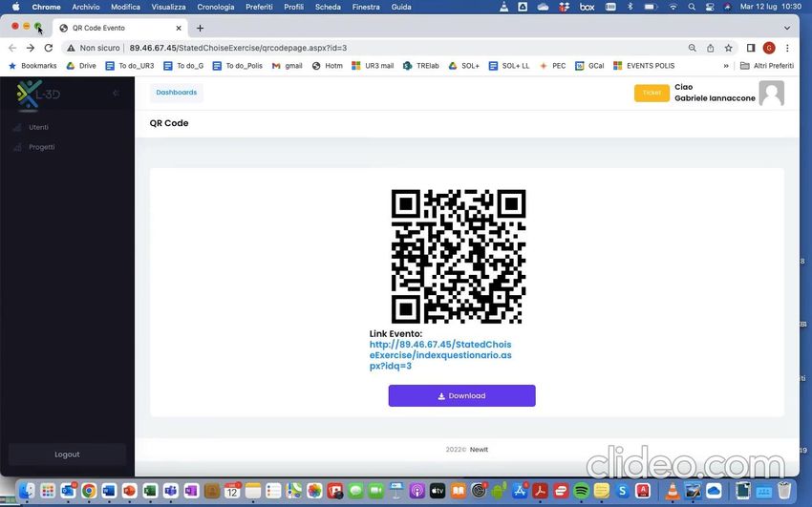Click the user avatar picture

pos(772,94)
